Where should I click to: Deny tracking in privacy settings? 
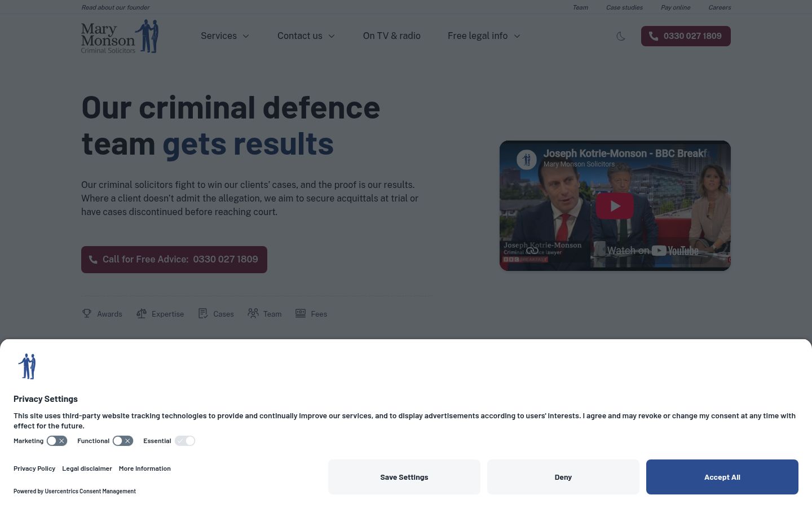tap(563, 477)
